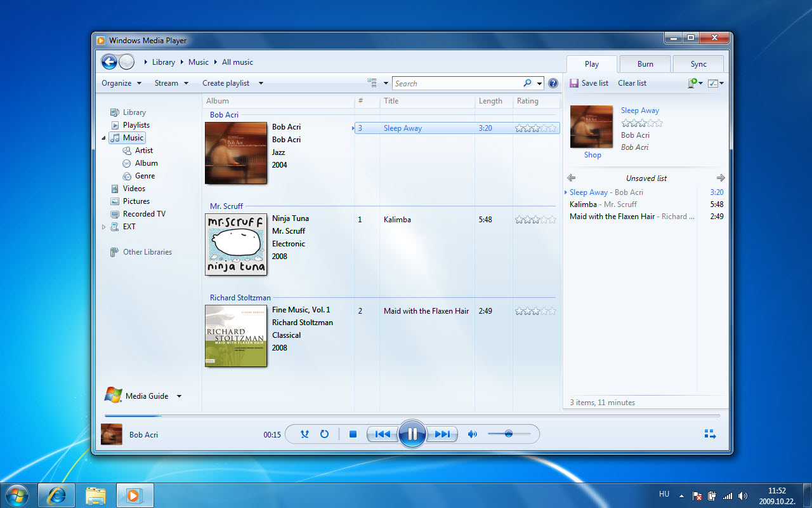Skip to the next track
This screenshot has height=508, width=812.
point(442,434)
